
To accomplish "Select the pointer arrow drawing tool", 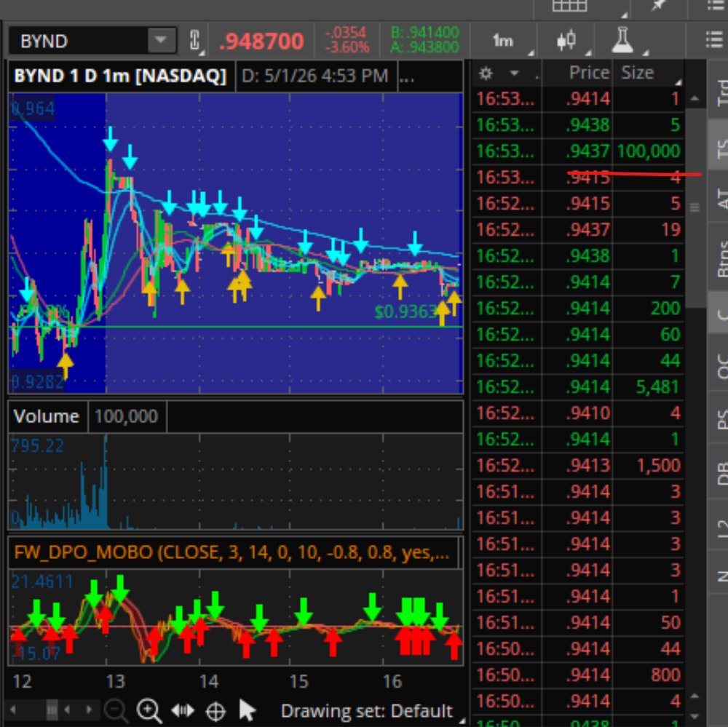I will tap(247, 711).
